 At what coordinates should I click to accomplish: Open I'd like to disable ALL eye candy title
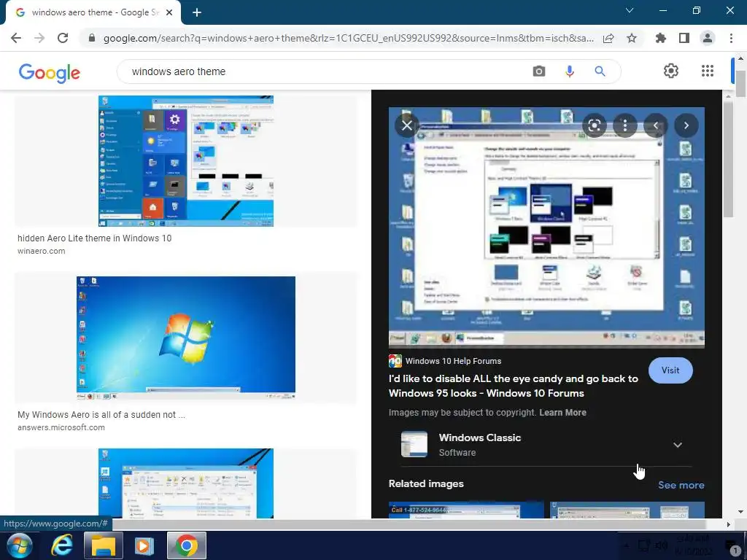tap(513, 386)
